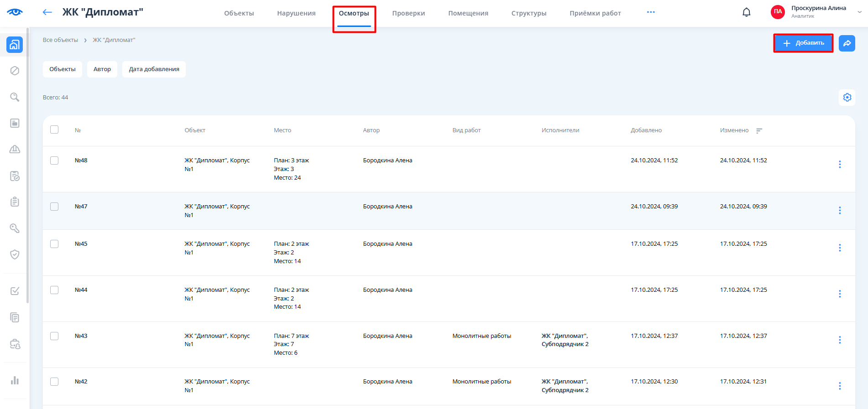This screenshot has width=868, height=409.
Task: Toggle the select-all header checkbox
Action: tap(54, 129)
